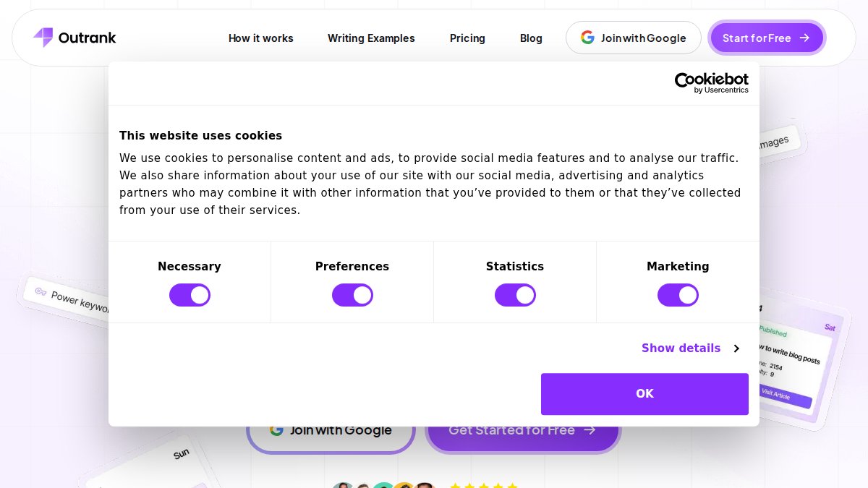Screen dimensions: 868x488
Task: Click the arrow icon on Start for Free
Action: coord(805,38)
